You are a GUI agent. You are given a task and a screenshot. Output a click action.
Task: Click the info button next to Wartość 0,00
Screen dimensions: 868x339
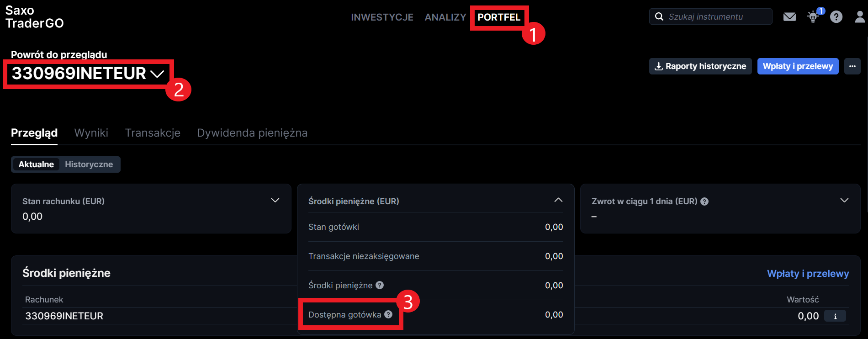(835, 316)
